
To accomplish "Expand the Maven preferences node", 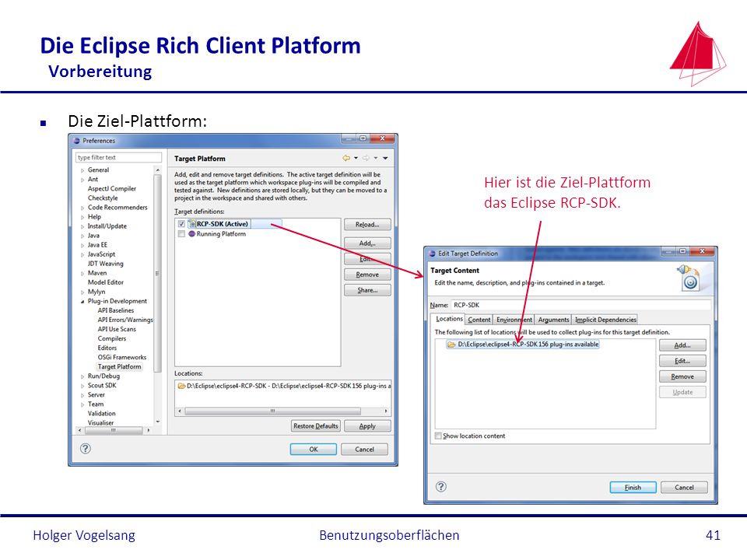I will [82, 273].
